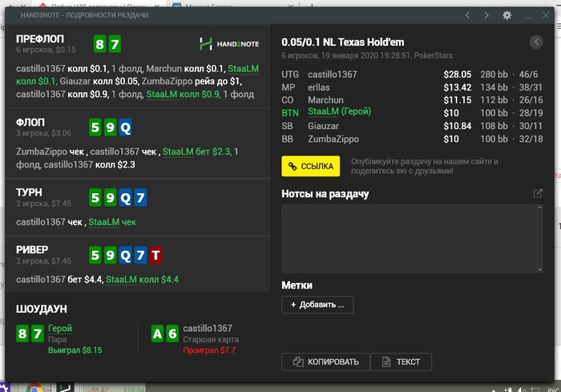Open StaaLM (Герой) player in BTN row

(x=339, y=111)
